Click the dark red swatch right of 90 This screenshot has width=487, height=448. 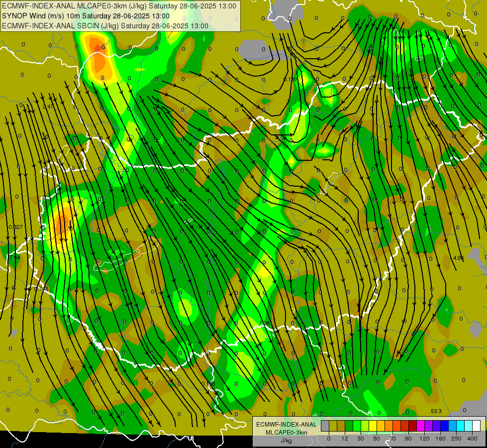point(413,426)
